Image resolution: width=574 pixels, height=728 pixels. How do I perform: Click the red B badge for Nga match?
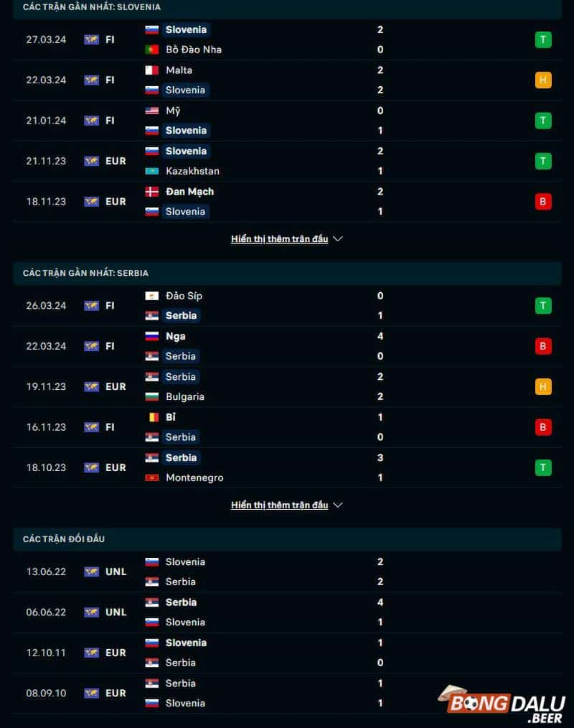click(543, 346)
